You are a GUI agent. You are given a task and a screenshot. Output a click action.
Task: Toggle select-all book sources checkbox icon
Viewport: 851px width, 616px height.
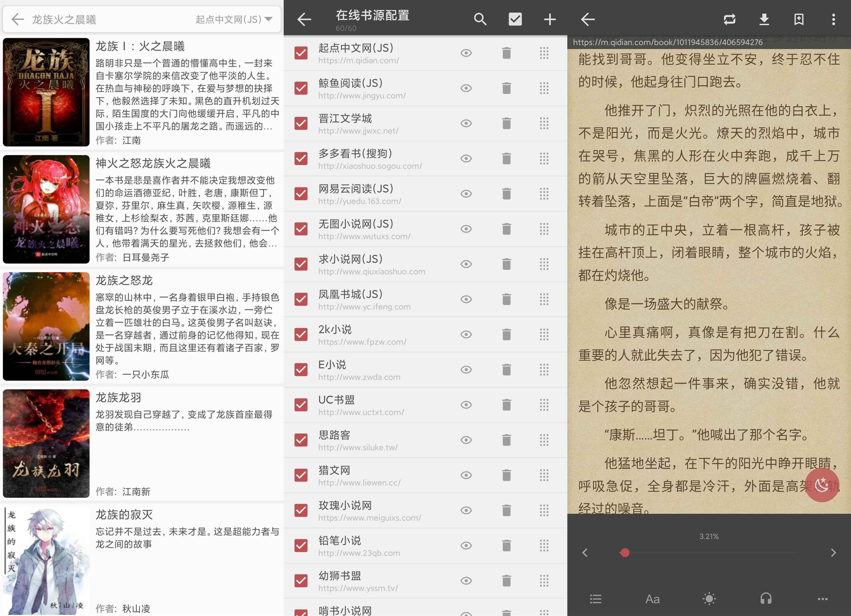point(515,19)
